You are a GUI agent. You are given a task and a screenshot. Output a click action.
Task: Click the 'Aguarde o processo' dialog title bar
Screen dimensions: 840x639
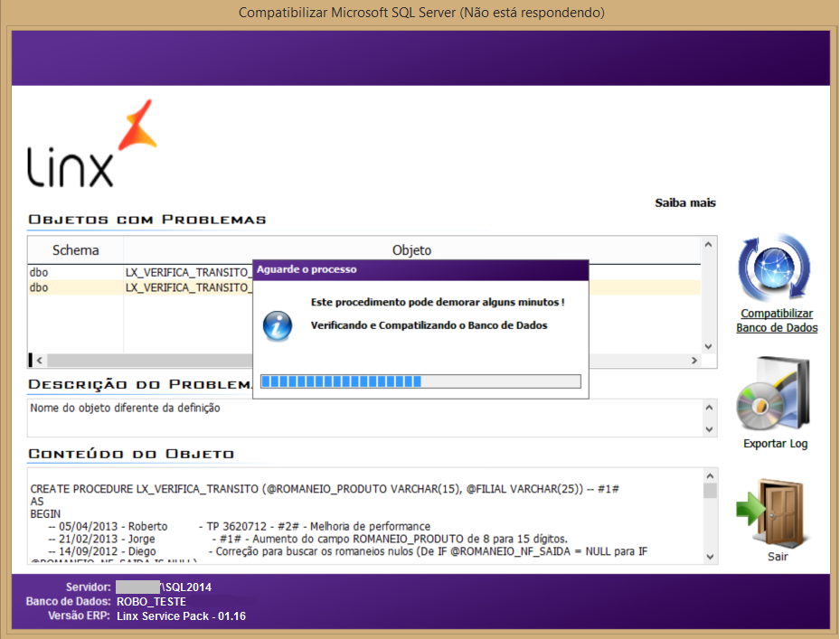click(420, 270)
